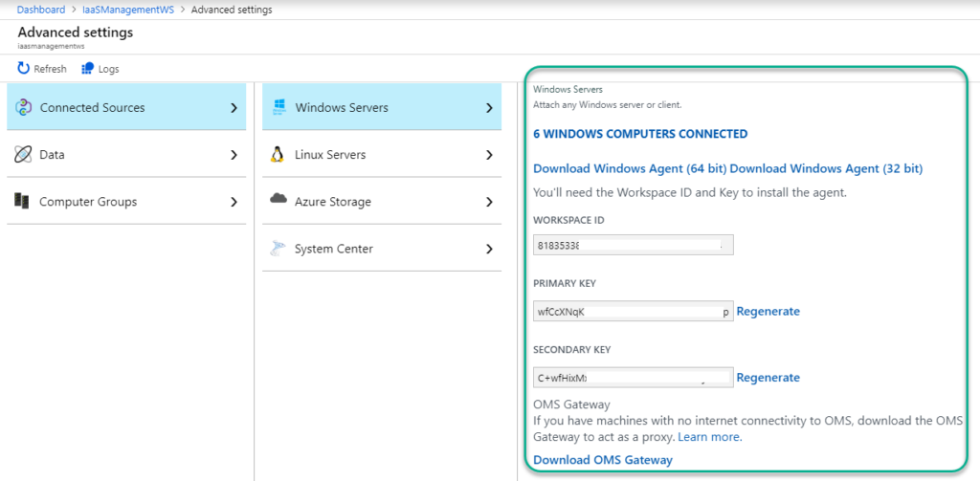Image resolution: width=980 pixels, height=481 pixels.
Task: Download Windows Agent (64 bit)
Action: pos(630,168)
